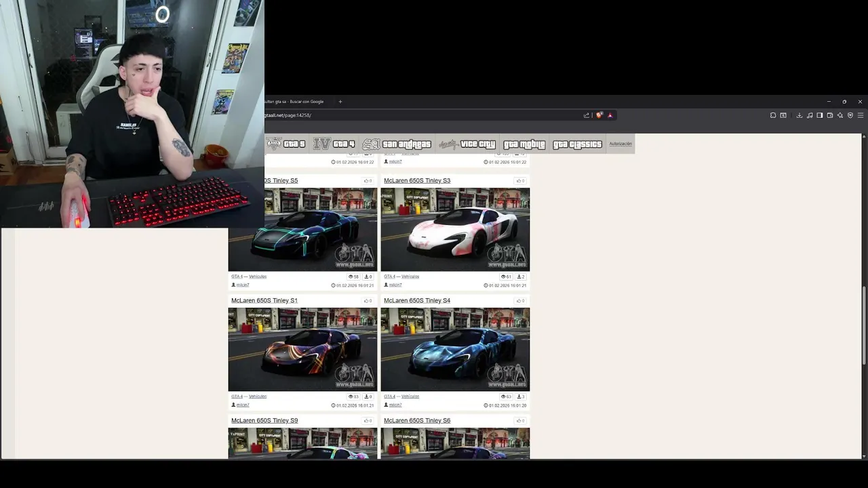Click Vehículos category under Tinley S3
Viewport: 868px width, 488px height.
(x=410, y=277)
